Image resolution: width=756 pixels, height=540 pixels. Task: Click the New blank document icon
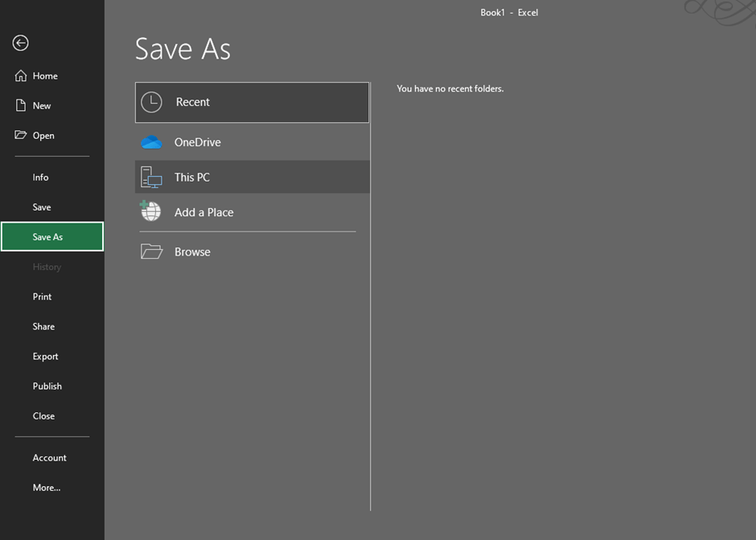pos(21,106)
